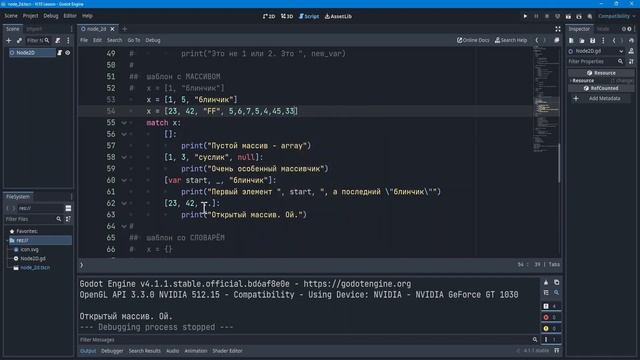Open the Go To menu
This screenshot has width=640, height=360.
pos(133,40)
